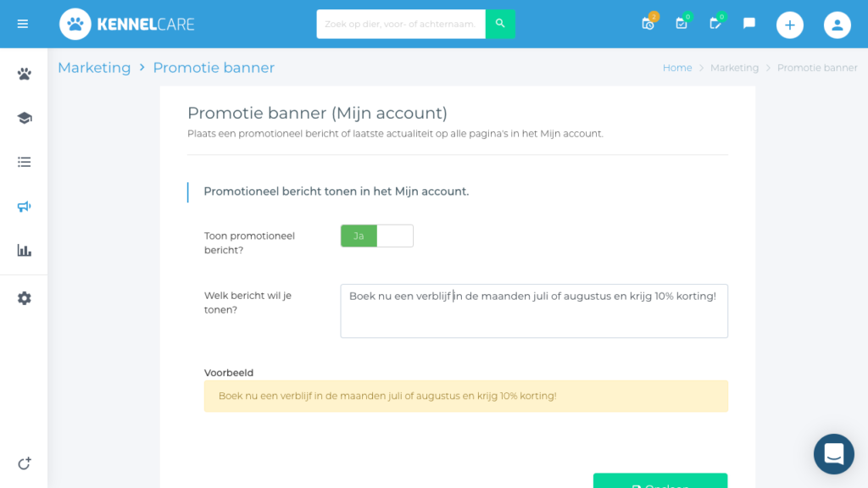Open the hamburger menu
This screenshot has width=868, height=488.
tap(23, 24)
